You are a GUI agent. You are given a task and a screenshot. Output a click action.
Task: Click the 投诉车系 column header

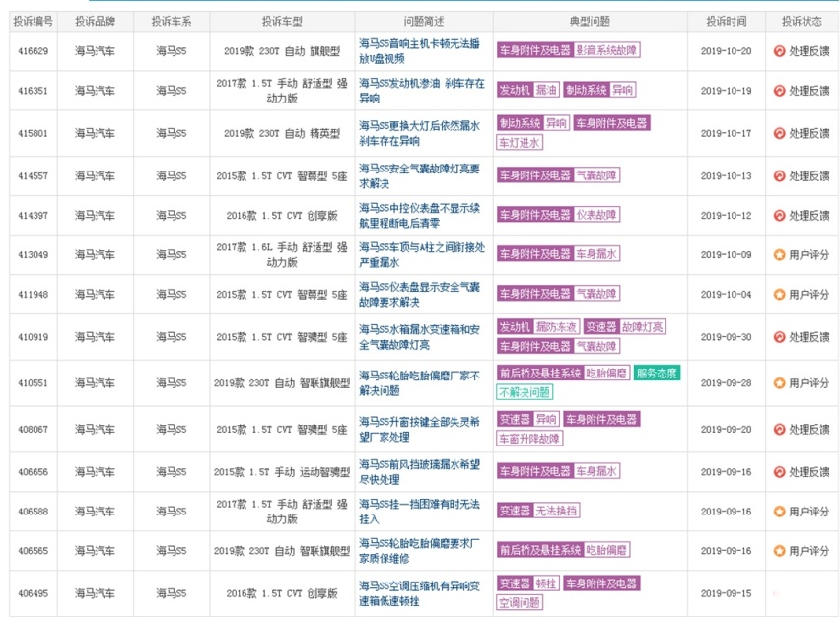point(172,22)
